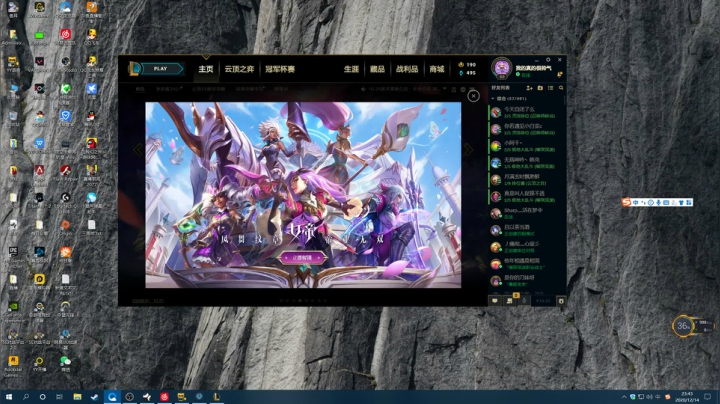Click the Sogou input method S icon
The image size is (720, 404).
(626, 202)
